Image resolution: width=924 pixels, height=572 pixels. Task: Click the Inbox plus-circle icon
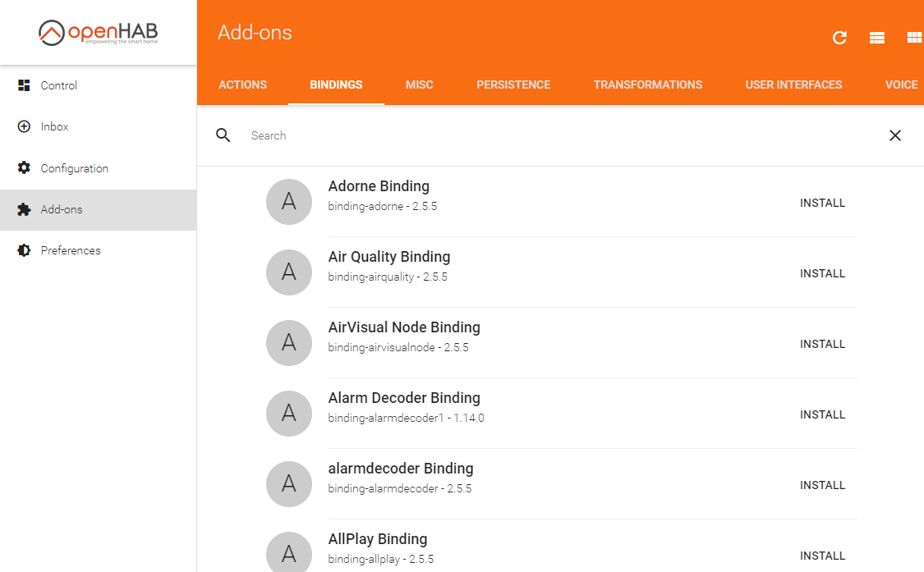(24, 126)
